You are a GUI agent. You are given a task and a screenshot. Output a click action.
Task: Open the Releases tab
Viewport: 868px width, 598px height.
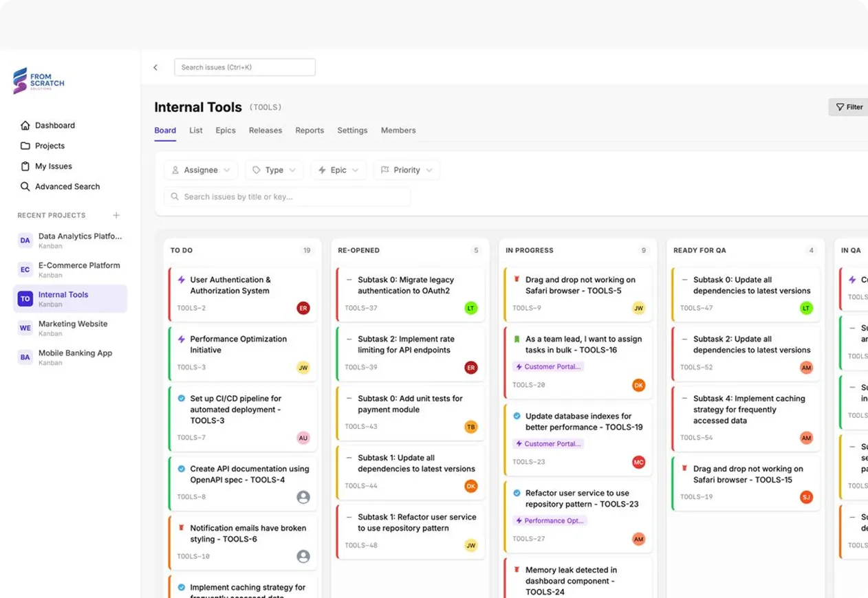pyautogui.click(x=265, y=130)
